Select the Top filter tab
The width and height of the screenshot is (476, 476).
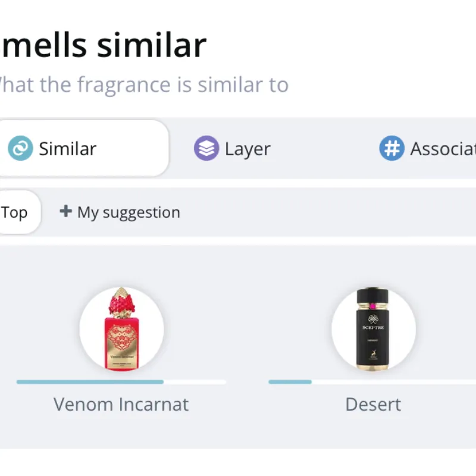(14, 212)
